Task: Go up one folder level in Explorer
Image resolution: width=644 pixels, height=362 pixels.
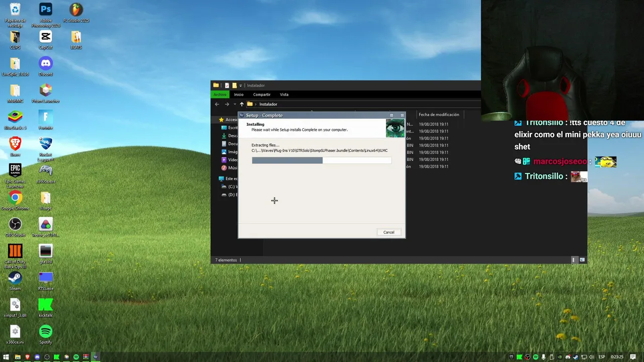Action: click(x=242, y=104)
